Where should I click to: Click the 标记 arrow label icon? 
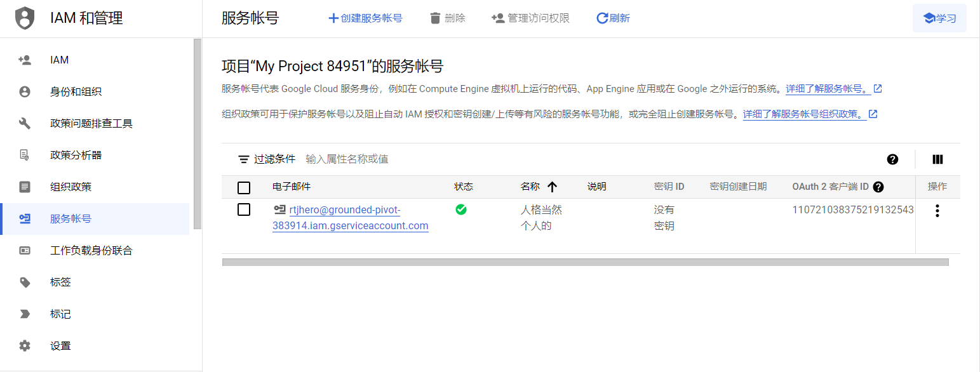(x=25, y=314)
